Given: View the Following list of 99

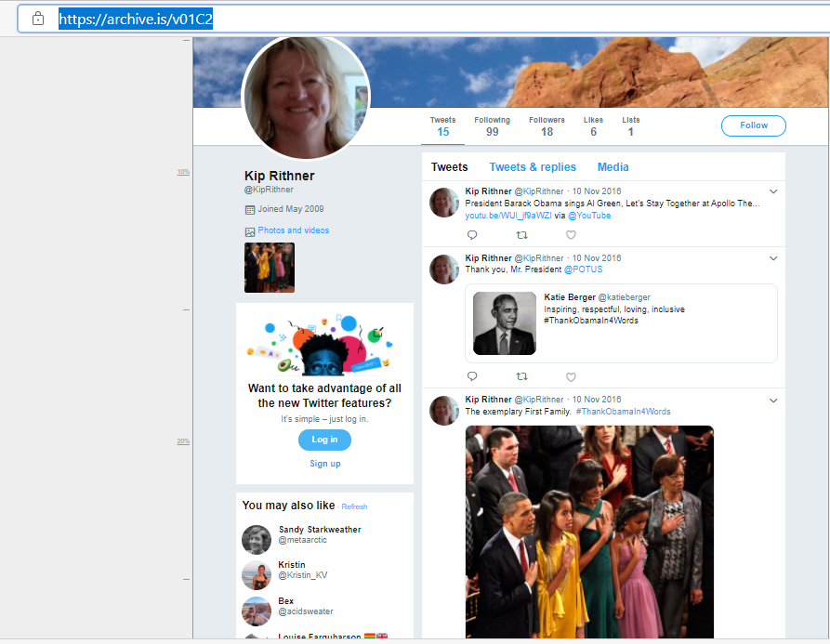Looking at the screenshot, I should (x=493, y=126).
